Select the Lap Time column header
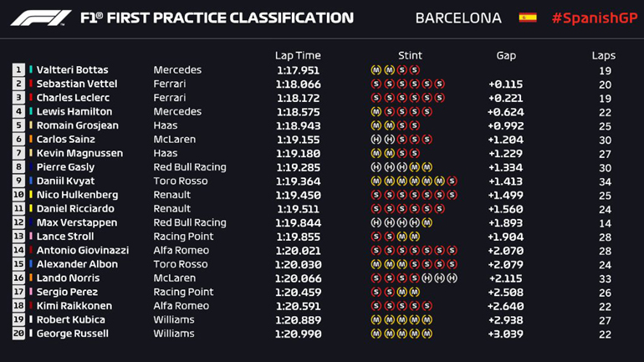The image size is (644, 362). tap(298, 55)
